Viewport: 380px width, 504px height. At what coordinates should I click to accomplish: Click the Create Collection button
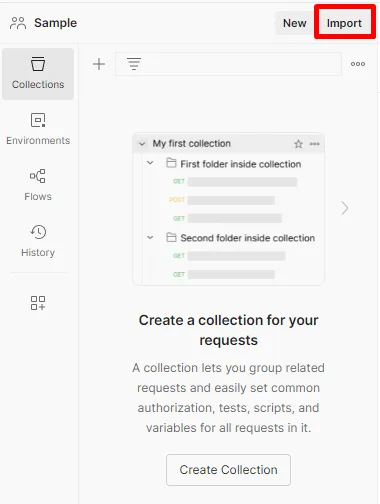[228, 470]
